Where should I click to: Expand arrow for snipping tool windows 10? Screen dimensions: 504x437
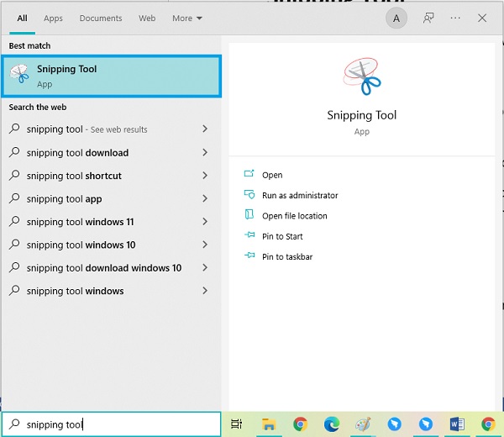205,245
